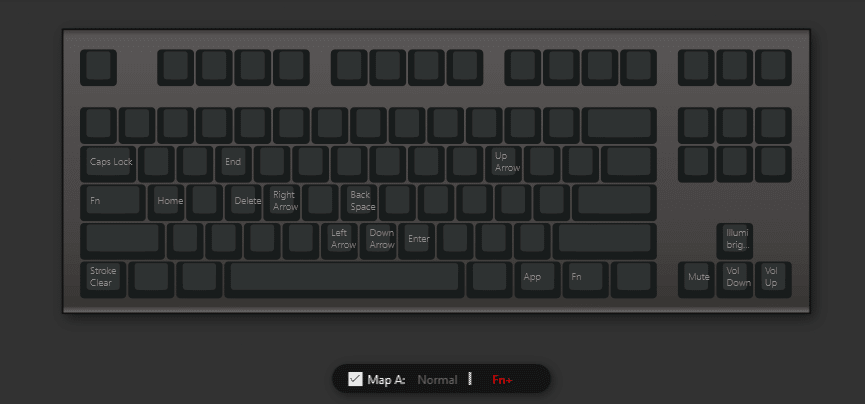Viewport: 865px width, 404px height.
Task: Select the Left Arrow key
Action: click(x=340, y=241)
